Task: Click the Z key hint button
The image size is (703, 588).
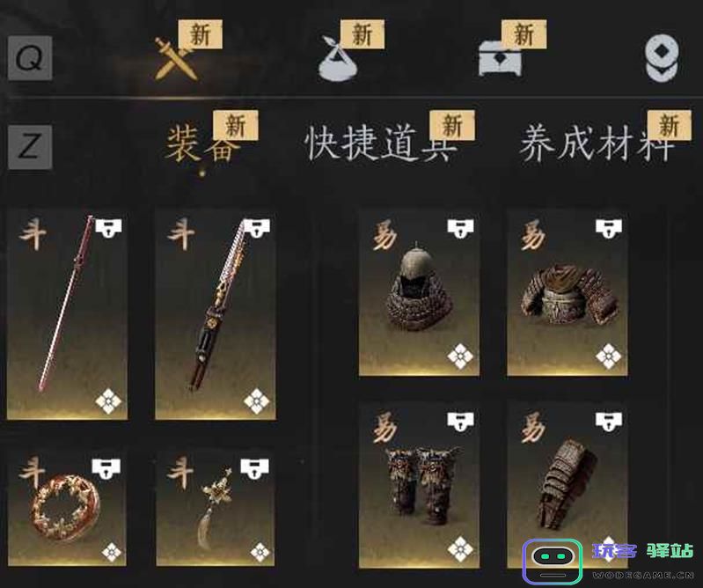Action: tap(30, 147)
